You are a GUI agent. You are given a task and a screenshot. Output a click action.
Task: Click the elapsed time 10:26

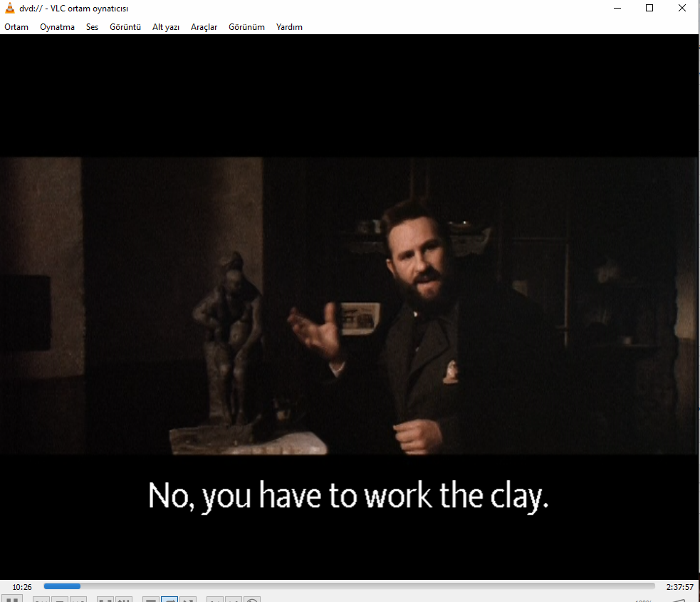tap(22, 587)
